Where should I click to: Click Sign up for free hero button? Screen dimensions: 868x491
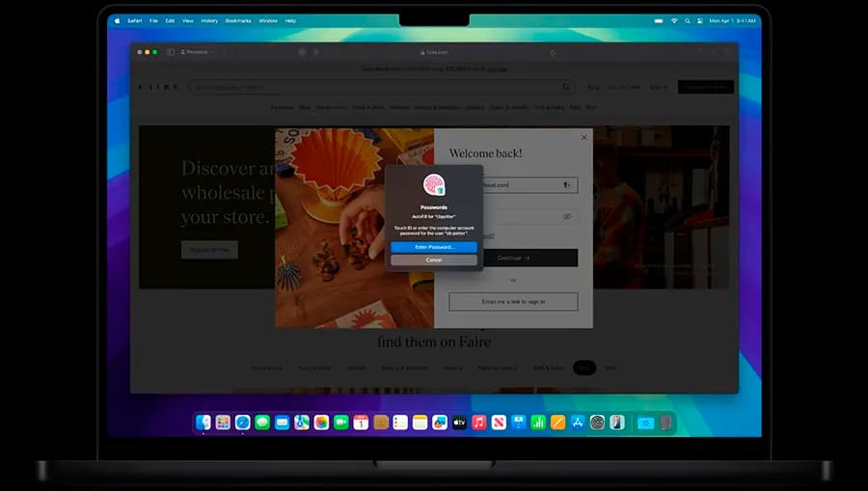coord(210,250)
